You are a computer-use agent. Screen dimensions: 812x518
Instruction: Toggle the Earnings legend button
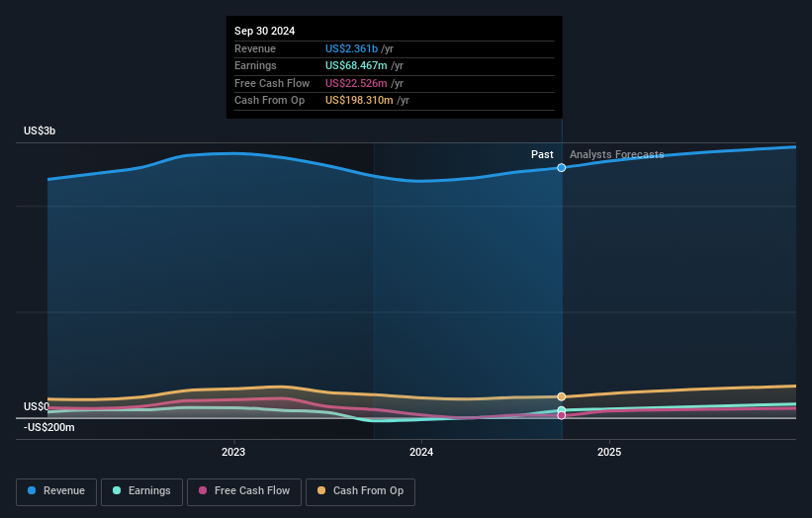[141, 491]
